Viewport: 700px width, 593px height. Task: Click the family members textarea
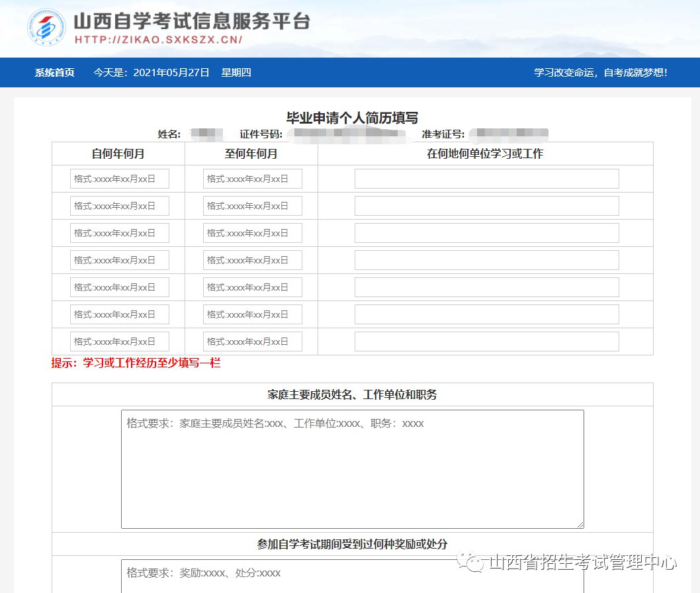[352, 469]
